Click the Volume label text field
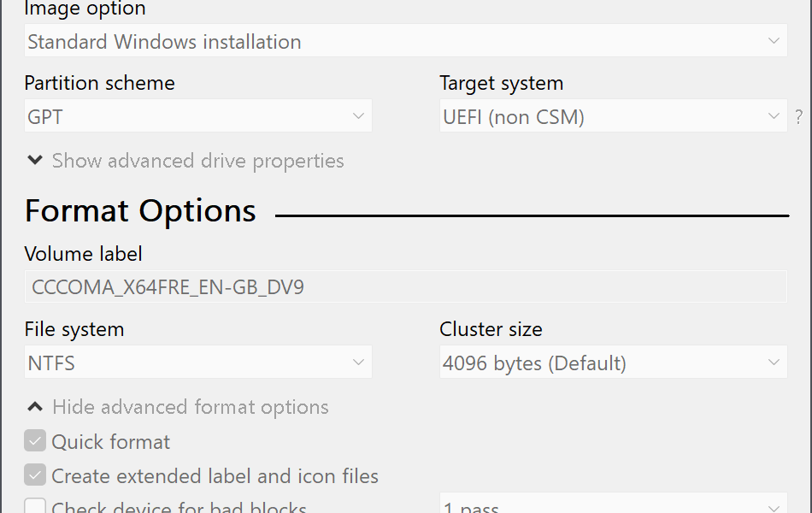This screenshot has height=513, width=812. [406, 286]
